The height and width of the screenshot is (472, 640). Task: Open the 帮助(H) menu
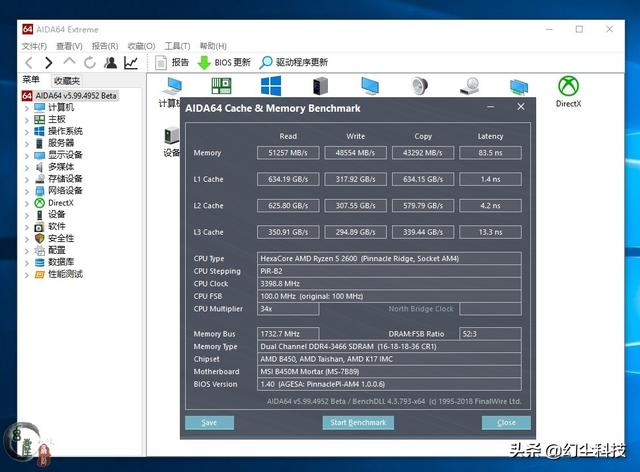pos(213,46)
